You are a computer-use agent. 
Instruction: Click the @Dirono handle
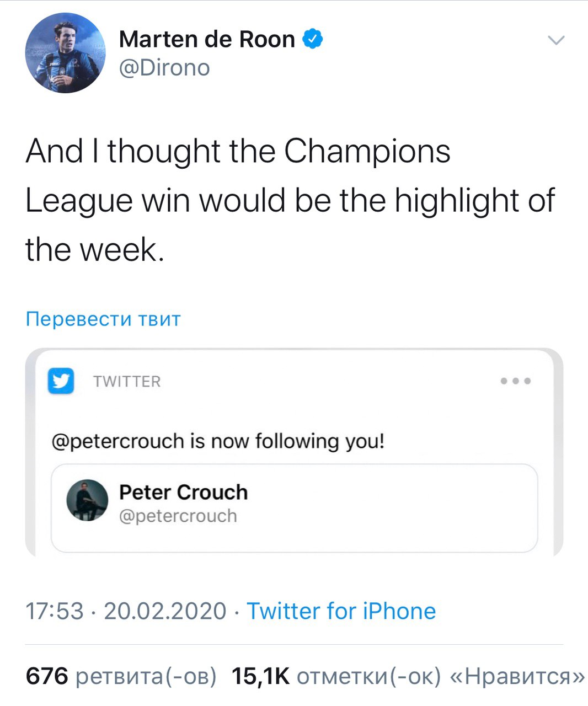pyautogui.click(x=164, y=68)
